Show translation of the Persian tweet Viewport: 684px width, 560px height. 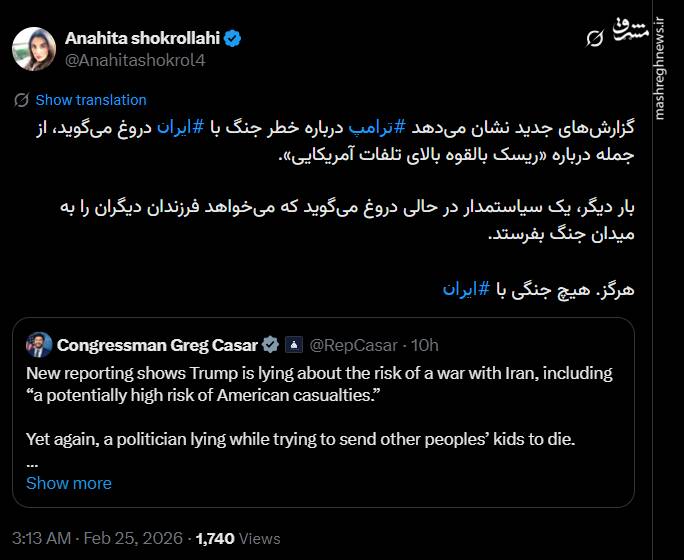91,100
